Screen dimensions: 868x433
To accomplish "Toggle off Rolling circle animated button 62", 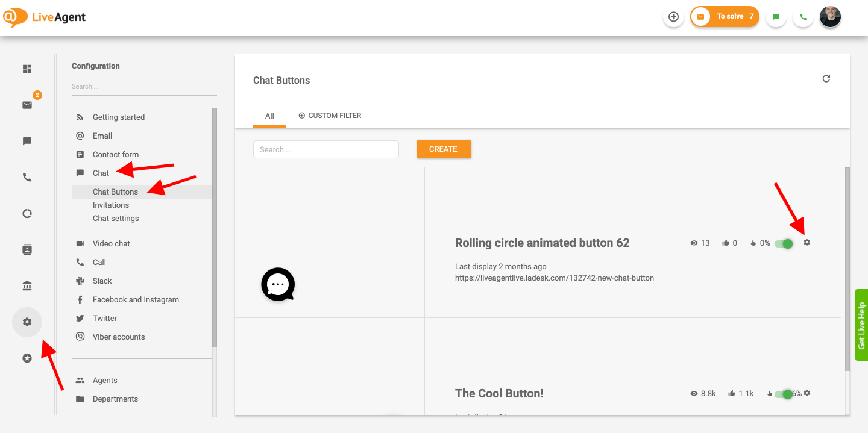I will 784,243.
